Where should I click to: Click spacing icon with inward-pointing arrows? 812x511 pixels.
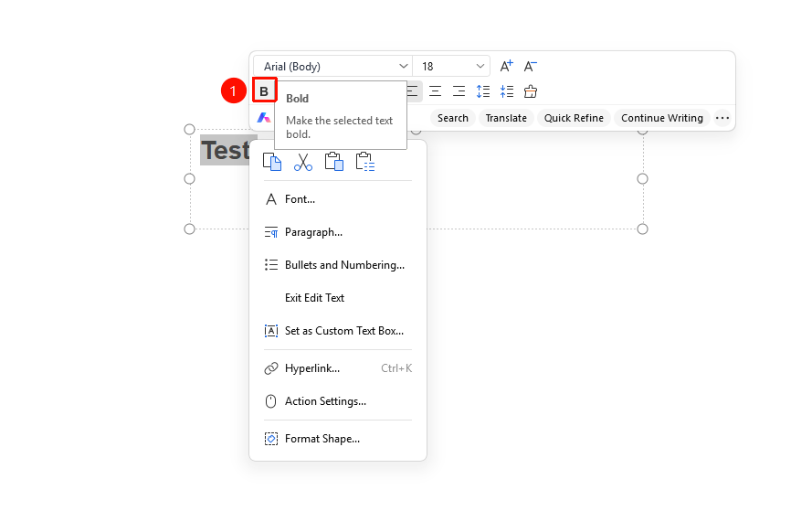click(506, 91)
